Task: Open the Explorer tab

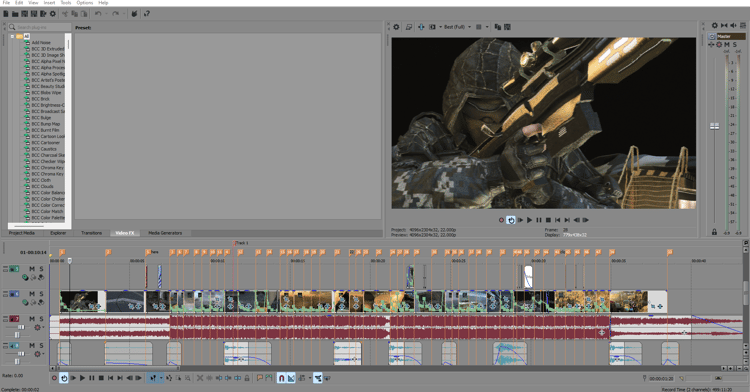Action: [58, 233]
